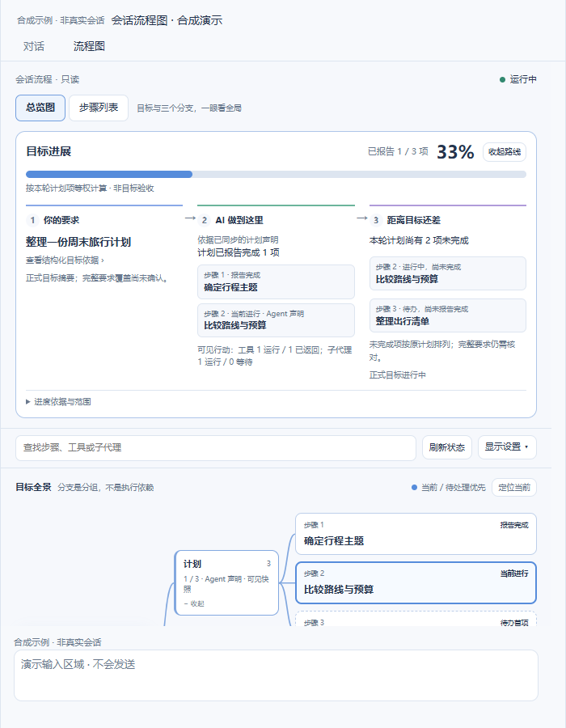Screen dimensions: 566x728
Task: Collapse the route with 收起路线
Action: click(x=505, y=152)
